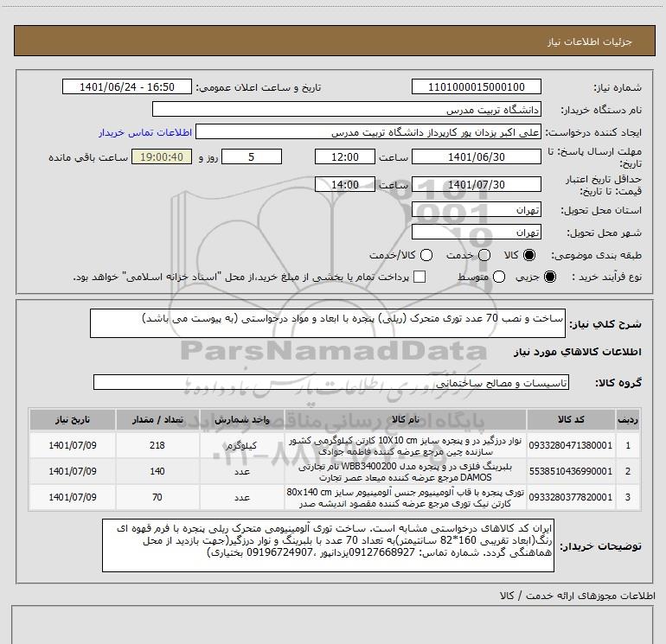The width and height of the screenshot is (666, 644).
Task: Click product code 5538510436990001
Action: pos(571,471)
